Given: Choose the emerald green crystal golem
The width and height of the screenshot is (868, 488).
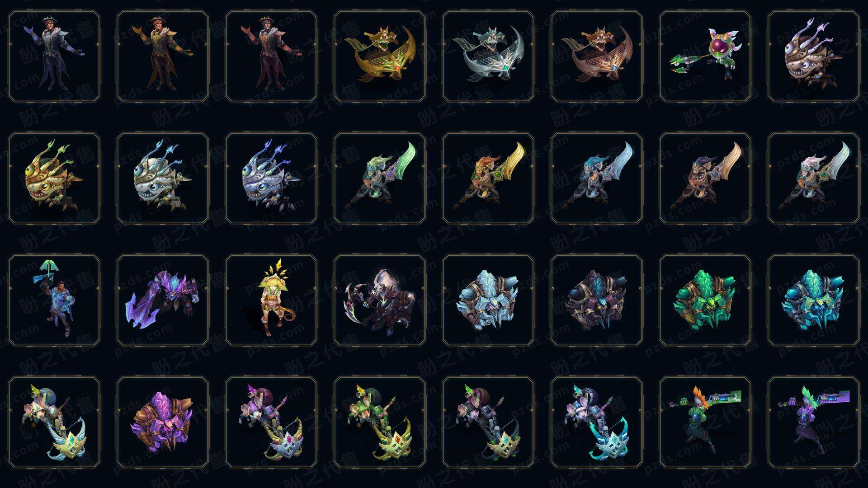Looking at the screenshot, I should 705,300.
